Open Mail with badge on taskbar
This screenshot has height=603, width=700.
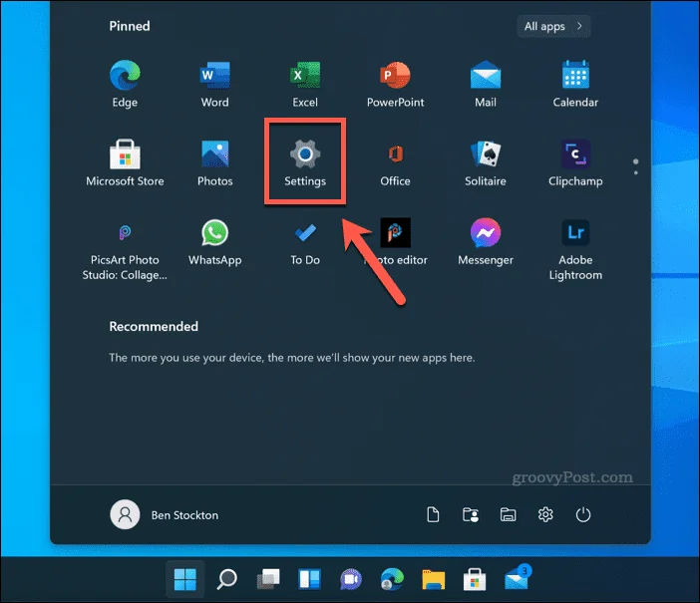(517, 578)
